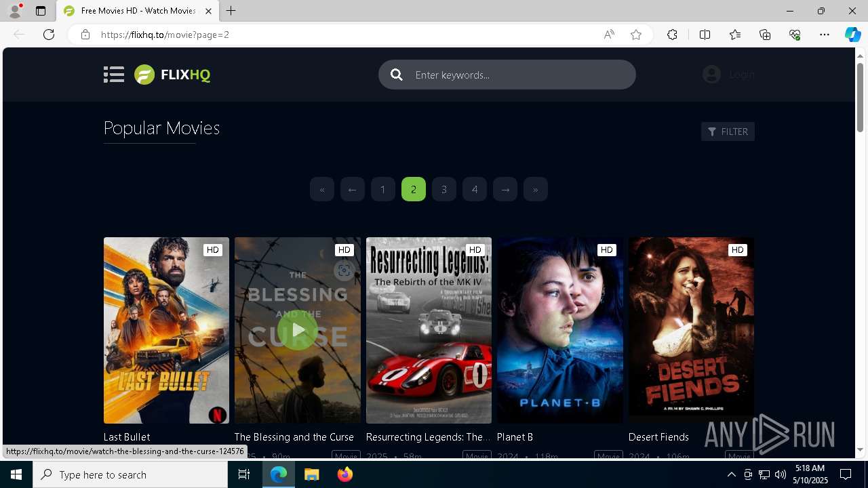The width and height of the screenshot is (868, 488).
Task: Select page 3 in pagination
Action: (444, 189)
